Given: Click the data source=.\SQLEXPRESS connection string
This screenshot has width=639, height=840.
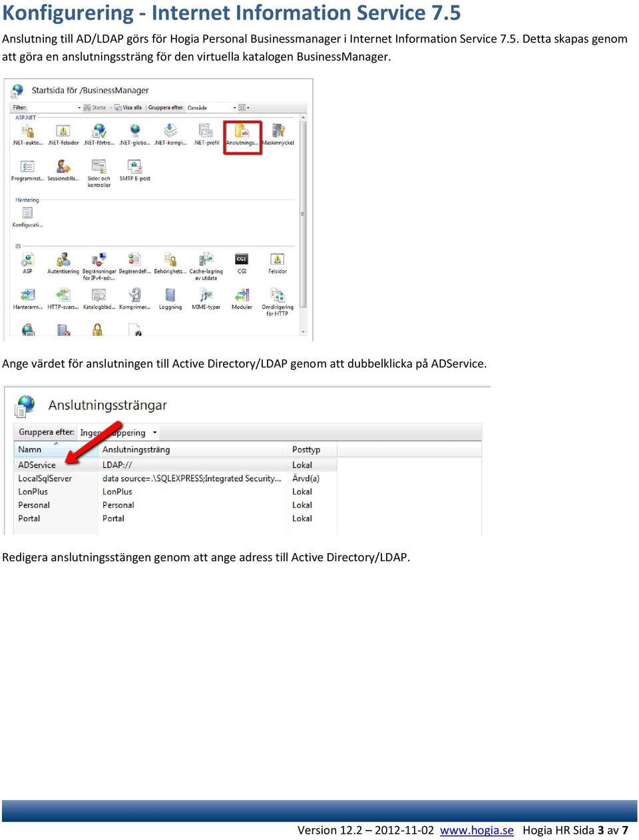Looking at the screenshot, I should (x=192, y=478).
